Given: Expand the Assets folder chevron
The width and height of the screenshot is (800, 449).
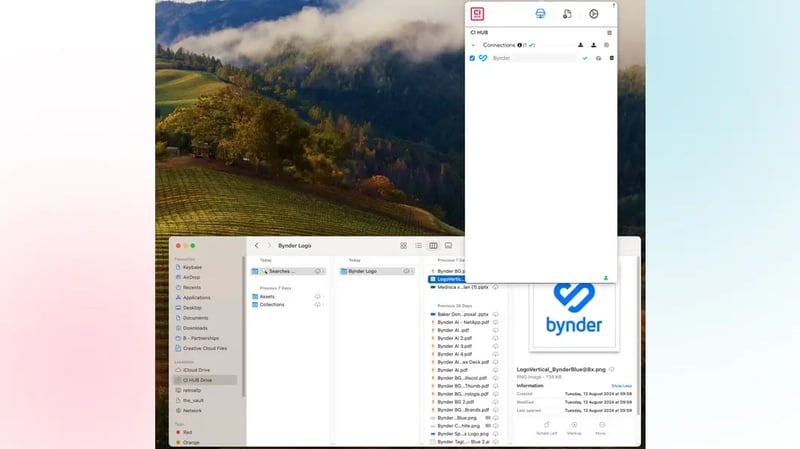Looking at the screenshot, I should point(323,296).
